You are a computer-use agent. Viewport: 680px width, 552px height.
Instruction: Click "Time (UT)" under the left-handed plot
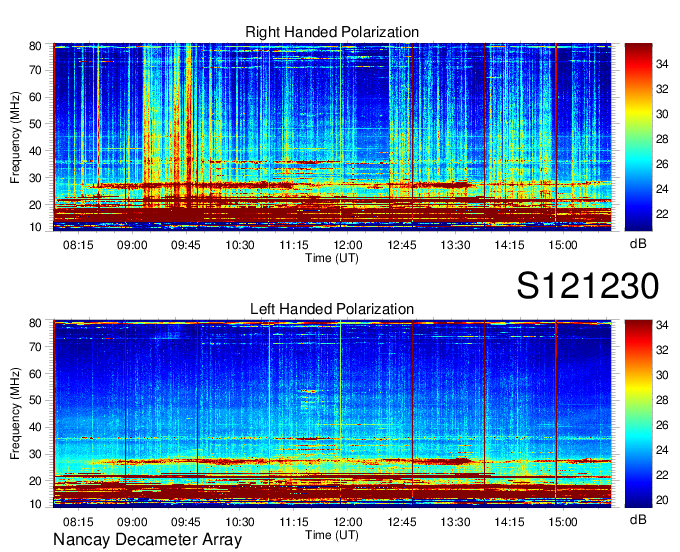[332, 535]
